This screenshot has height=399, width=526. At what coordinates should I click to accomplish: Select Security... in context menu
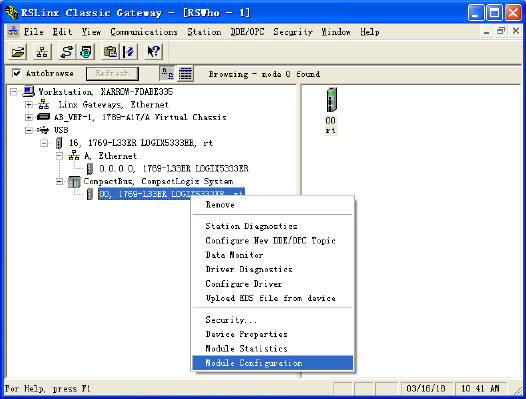click(x=272, y=320)
